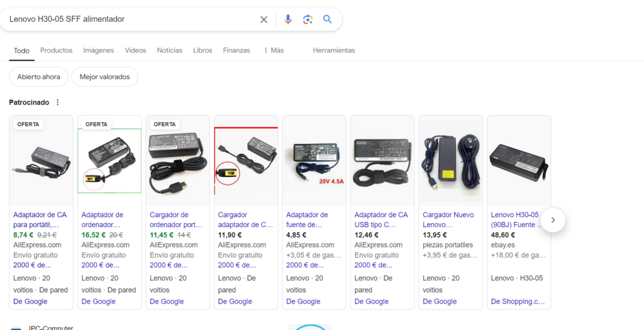Open 'Cargador de ordenador port…' link
The width and height of the screenshot is (644, 330).
point(176,219)
